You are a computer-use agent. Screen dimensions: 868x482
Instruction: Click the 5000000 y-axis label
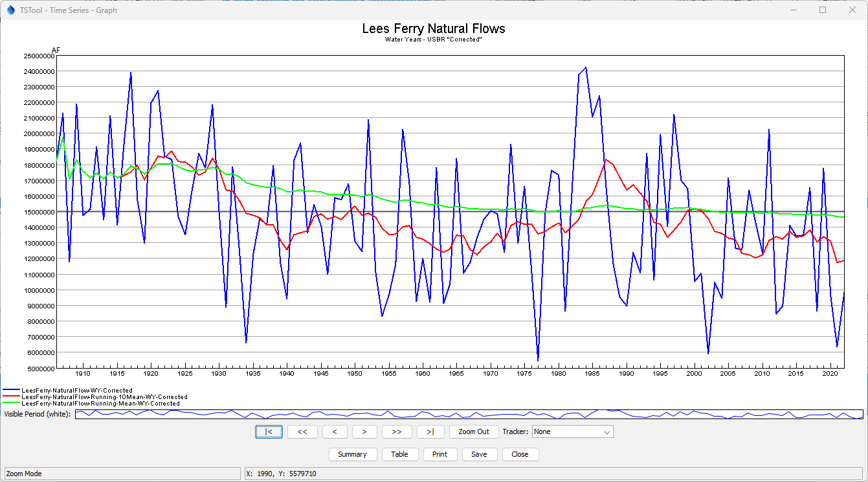coord(41,369)
